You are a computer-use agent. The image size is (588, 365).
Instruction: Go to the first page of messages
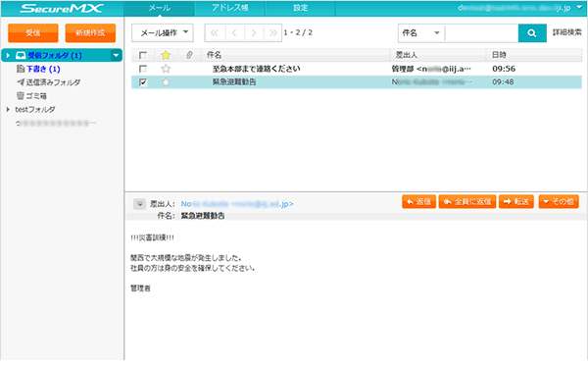[215, 33]
